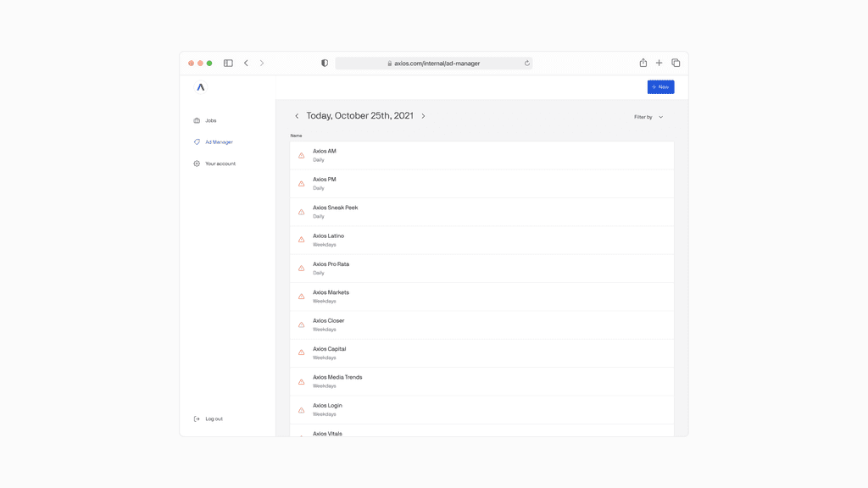Viewport: 868px width, 488px height.
Task: Open the Axios Markets row
Action: (x=481, y=297)
